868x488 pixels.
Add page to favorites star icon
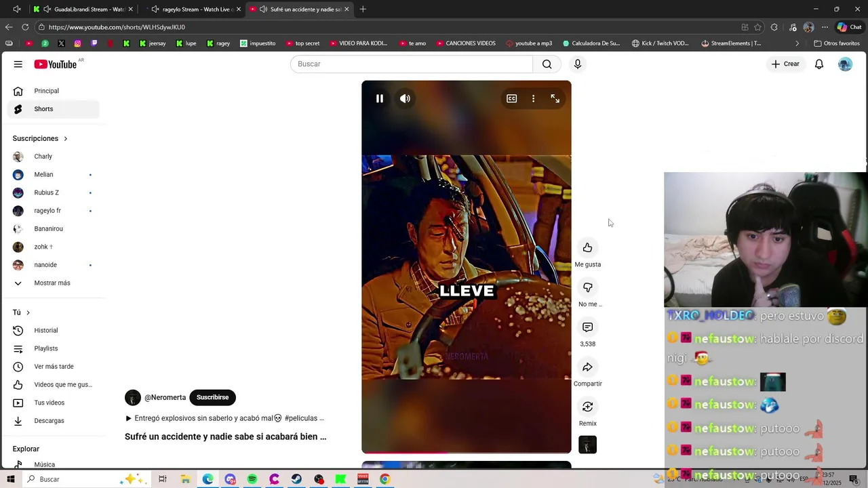757,27
